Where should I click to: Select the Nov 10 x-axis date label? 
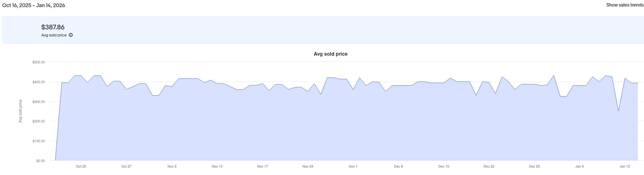click(217, 166)
